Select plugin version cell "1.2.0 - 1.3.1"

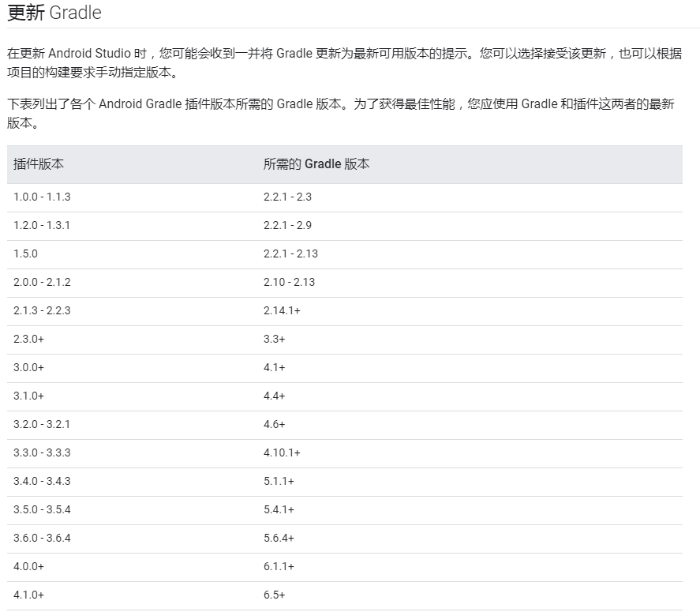click(42, 226)
